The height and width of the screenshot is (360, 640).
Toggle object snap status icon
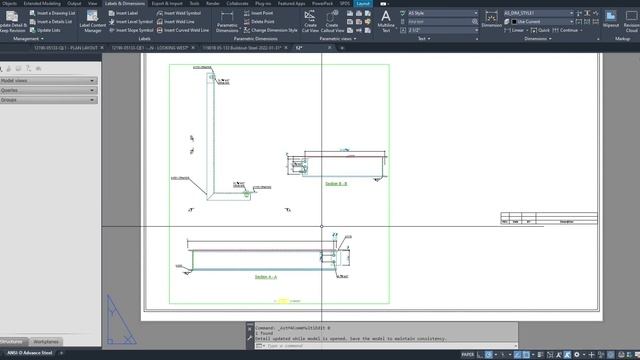[526, 355]
